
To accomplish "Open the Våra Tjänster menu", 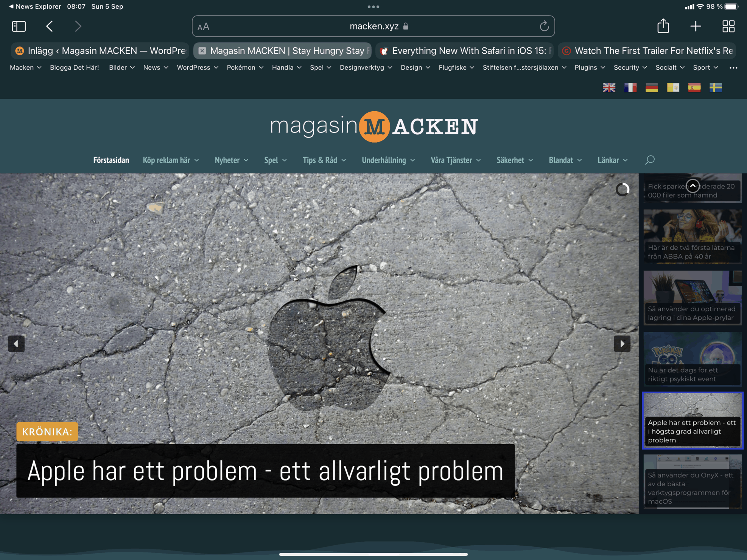I will [x=456, y=160].
